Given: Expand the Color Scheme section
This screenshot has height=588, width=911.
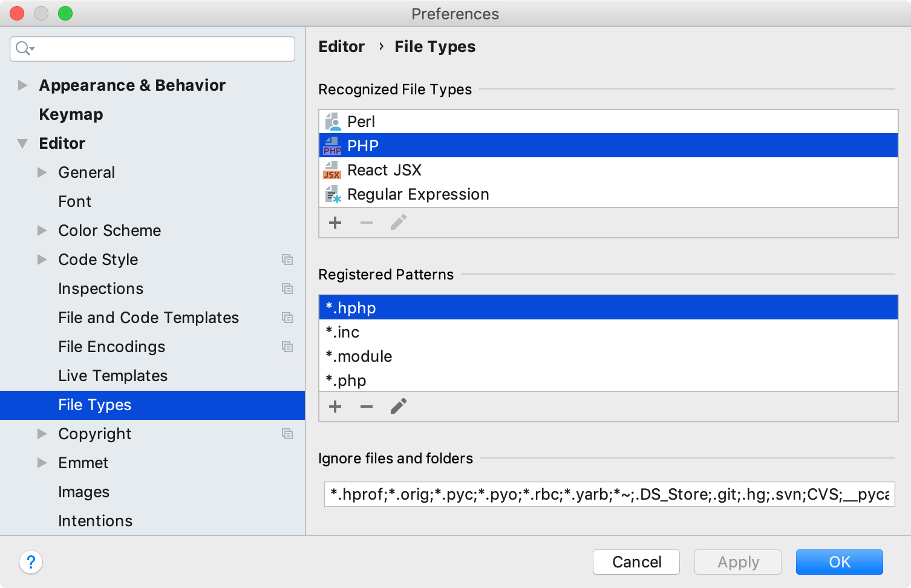Looking at the screenshot, I should 42,230.
